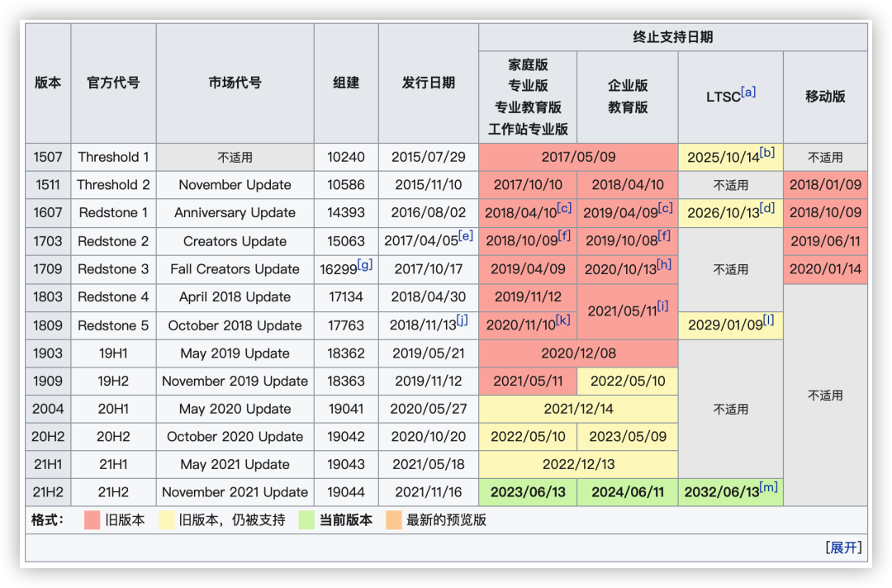
Task: Select the 终止支持日期 header
Action: 673,37
